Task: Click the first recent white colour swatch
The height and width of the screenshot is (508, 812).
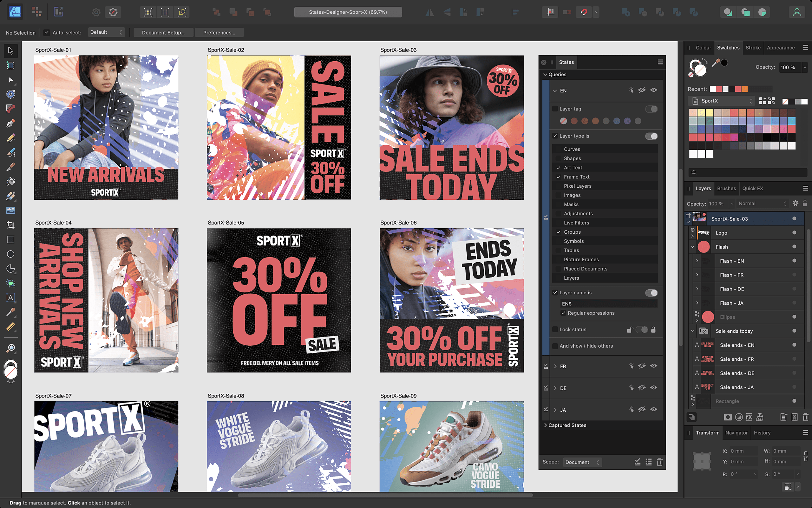Action: tap(713, 89)
